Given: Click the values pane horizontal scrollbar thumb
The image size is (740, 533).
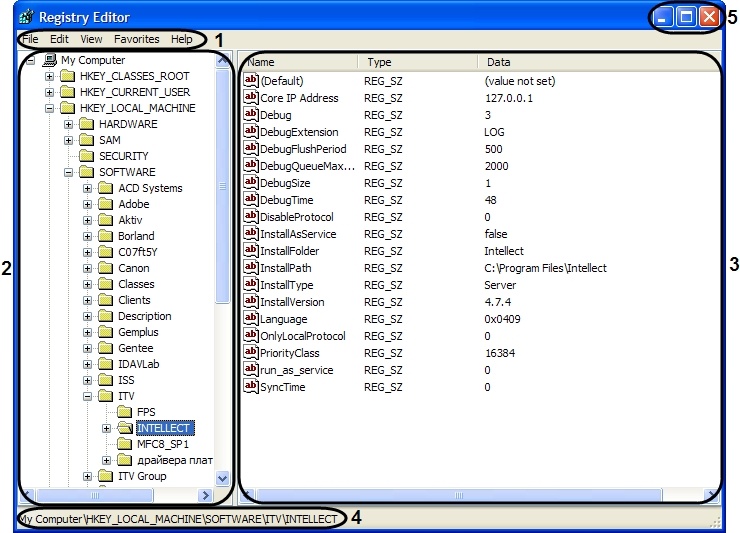Looking at the screenshot, I should tap(459, 495).
